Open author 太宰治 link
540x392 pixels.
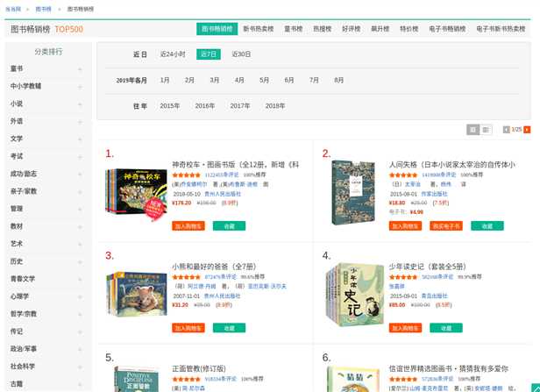coord(413,185)
